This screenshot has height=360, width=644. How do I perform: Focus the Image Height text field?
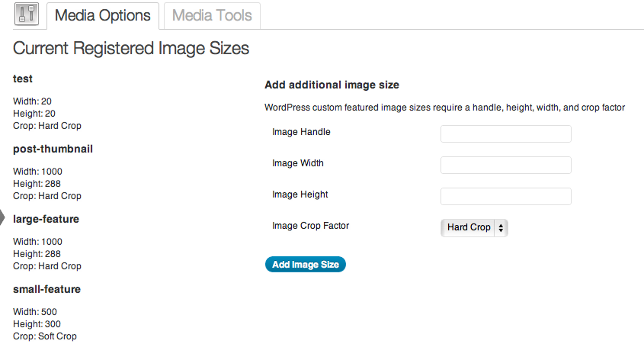[x=505, y=197]
